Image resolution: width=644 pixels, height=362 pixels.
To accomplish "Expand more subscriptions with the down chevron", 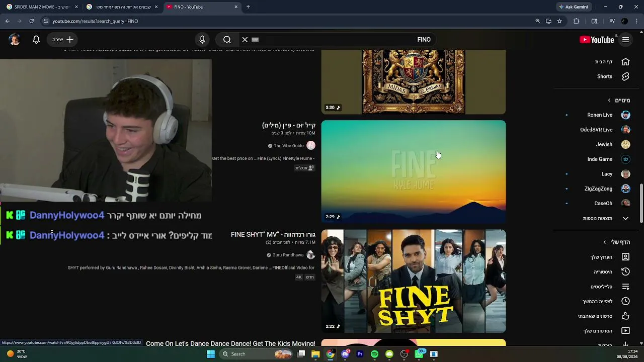I will click(625, 219).
